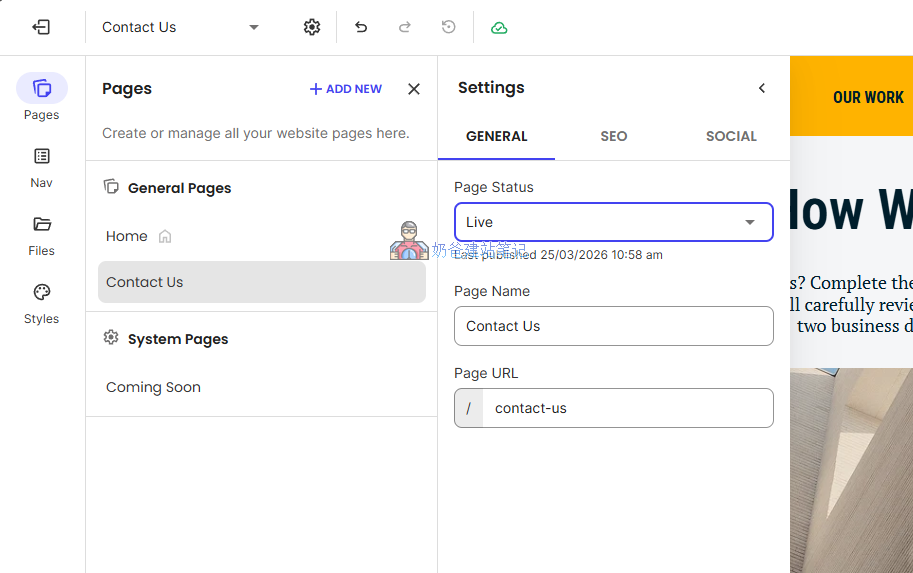Viewport: 913px width, 573px height.
Task: Open the Styles sidebar panel
Action: [42, 302]
